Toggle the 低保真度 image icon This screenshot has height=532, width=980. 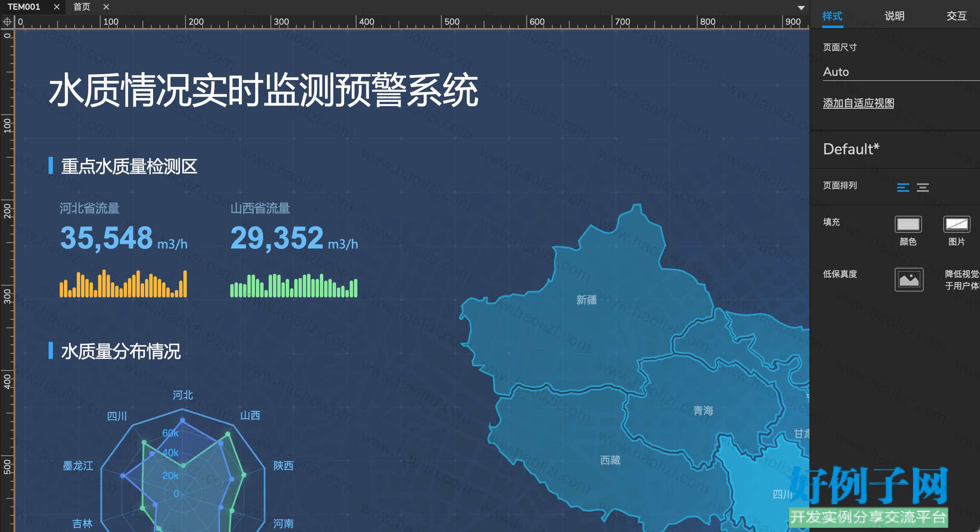pos(909,280)
